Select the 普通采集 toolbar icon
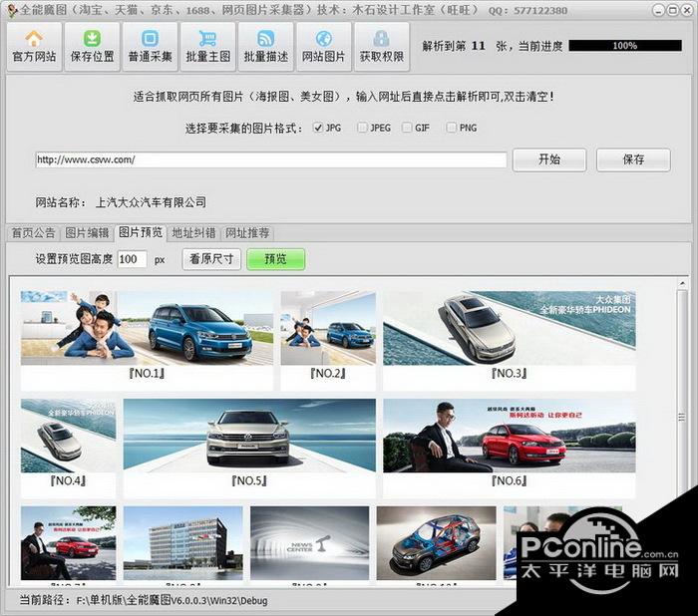The height and width of the screenshot is (616, 698). coord(150,47)
